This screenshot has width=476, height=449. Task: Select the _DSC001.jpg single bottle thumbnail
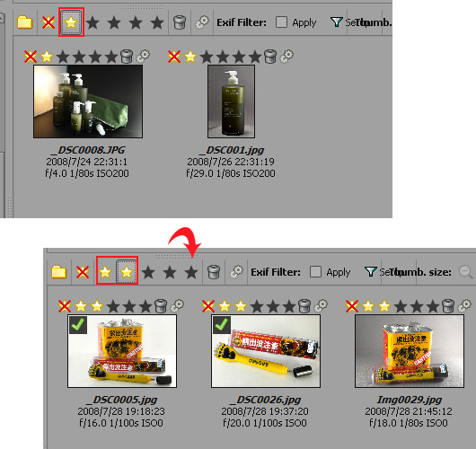(232, 101)
